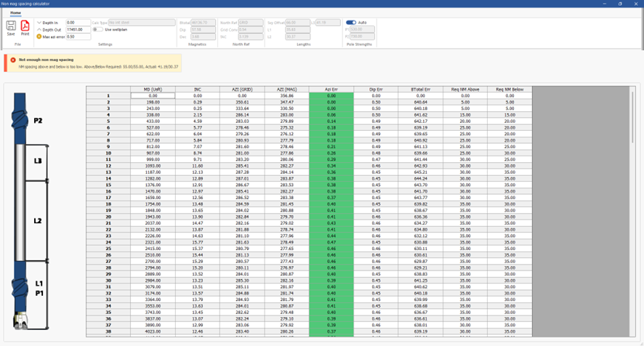The width and height of the screenshot is (644, 346).
Task: Disable the Auto pole strengths toggle
Action: pyautogui.click(x=351, y=23)
